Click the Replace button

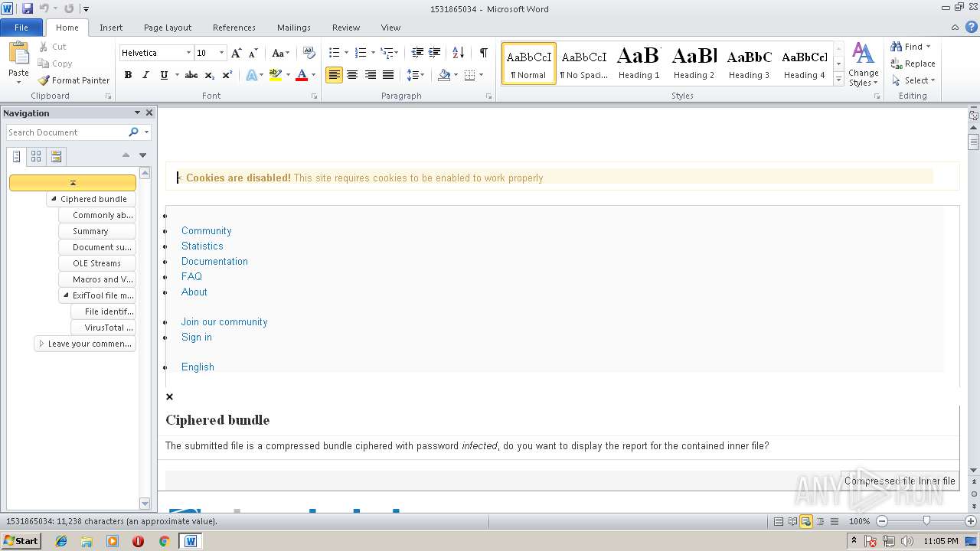913,64
